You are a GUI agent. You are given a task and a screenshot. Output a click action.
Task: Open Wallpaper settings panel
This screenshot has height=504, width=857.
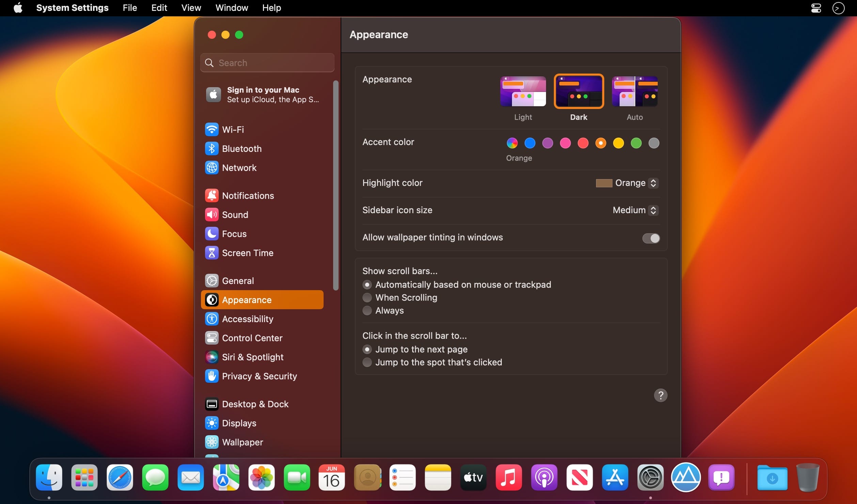(242, 442)
